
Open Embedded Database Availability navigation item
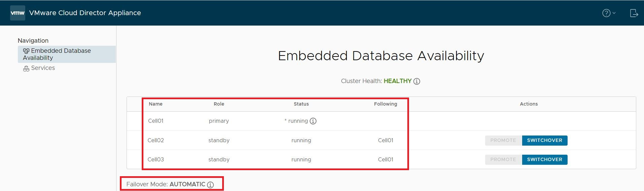[67, 54]
